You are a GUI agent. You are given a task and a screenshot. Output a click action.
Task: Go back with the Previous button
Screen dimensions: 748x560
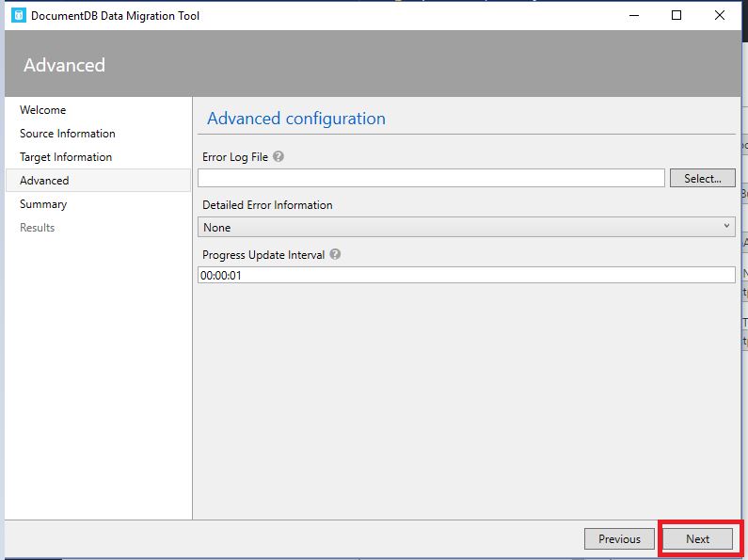click(619, 539)
